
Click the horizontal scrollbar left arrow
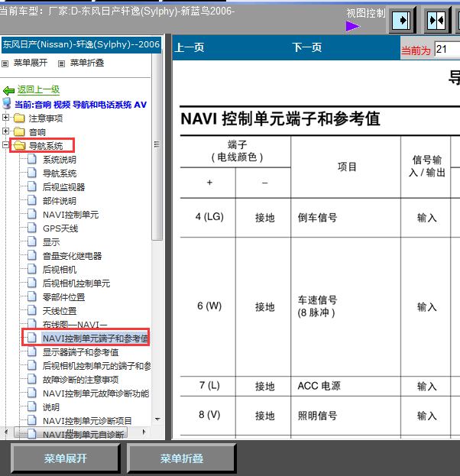(6, 432)
